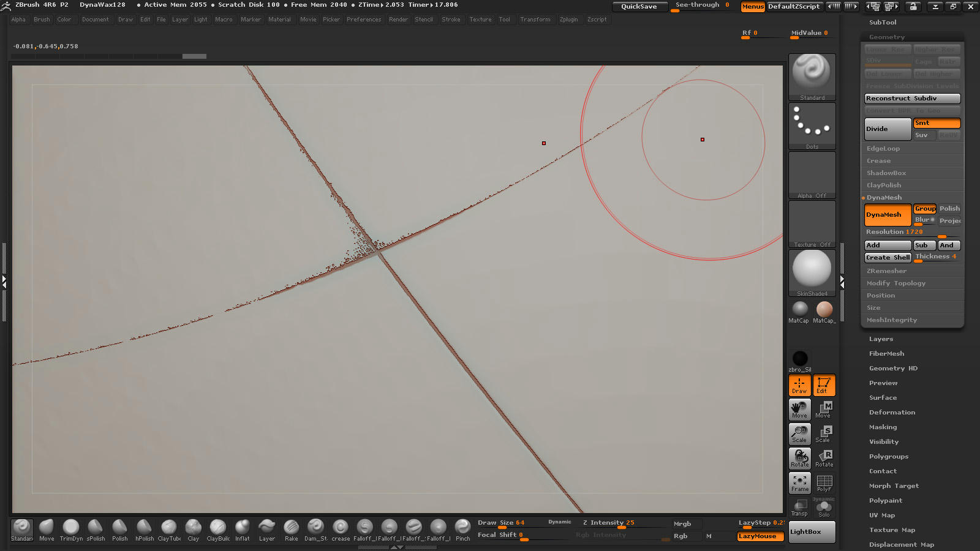Expand the Deformation subpalette
Viewport: 980px width, 551px height.
(x=892, y=413)
